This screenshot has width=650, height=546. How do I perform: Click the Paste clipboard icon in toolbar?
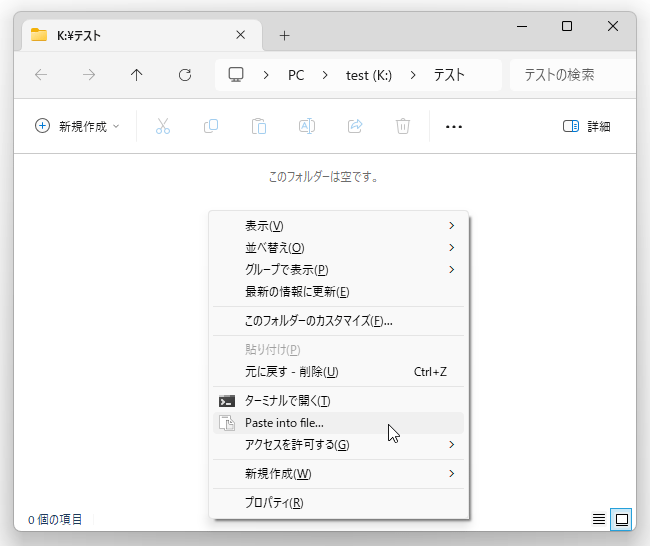[x=259, y=126]
